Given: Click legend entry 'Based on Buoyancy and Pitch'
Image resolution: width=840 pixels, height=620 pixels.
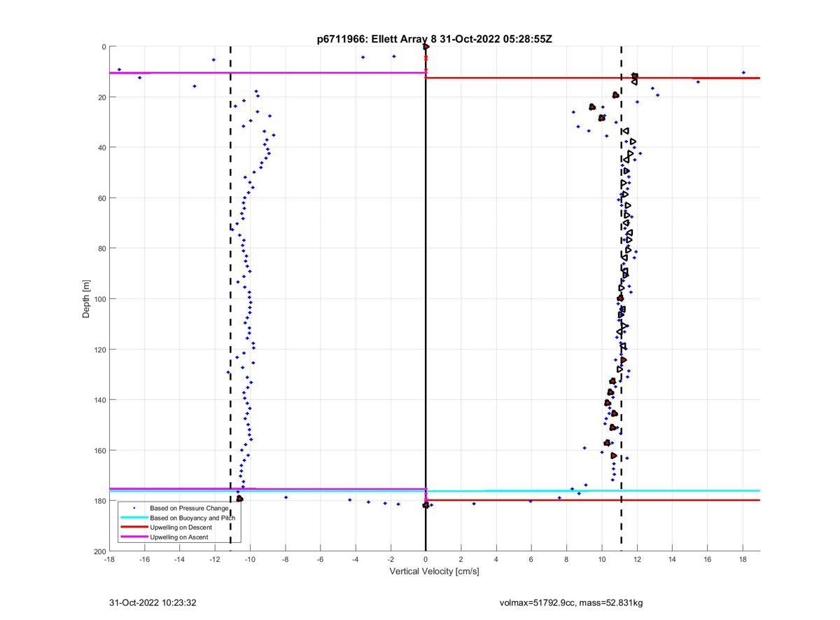Looking at the screenshot, I should point(192,518).
